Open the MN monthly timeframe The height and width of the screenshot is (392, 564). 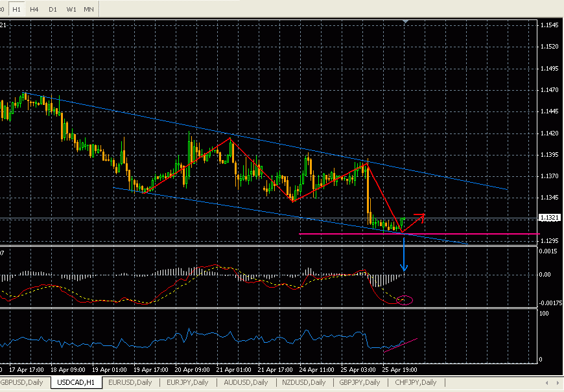(89, 9)
